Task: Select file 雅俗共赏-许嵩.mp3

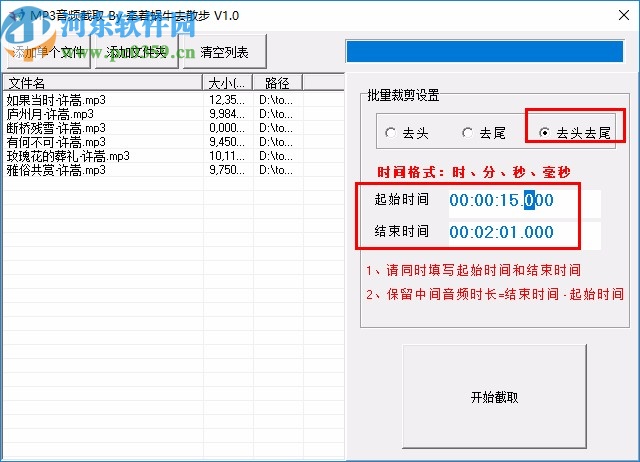Action: click(x=56, y=170)
